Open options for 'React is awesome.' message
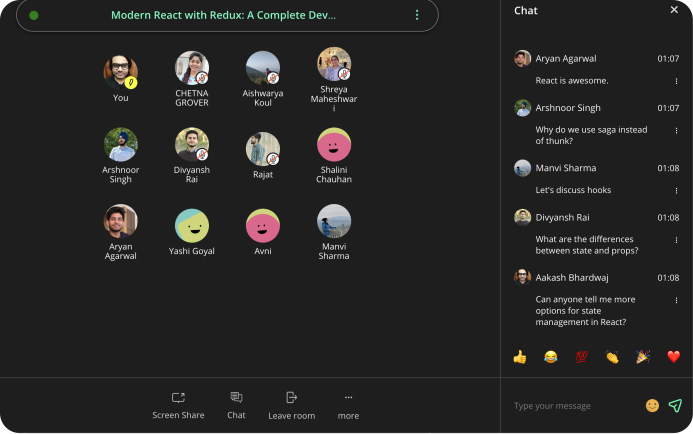The height and width of the screenshot is (434, 693). pyautogui.click(x=676, y=81)
